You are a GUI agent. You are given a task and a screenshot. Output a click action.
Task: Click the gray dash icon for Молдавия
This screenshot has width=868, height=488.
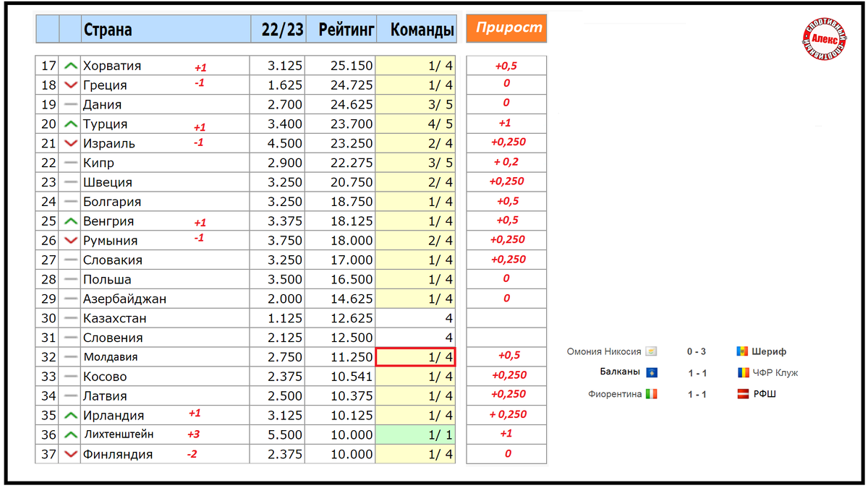coord(70,357)
